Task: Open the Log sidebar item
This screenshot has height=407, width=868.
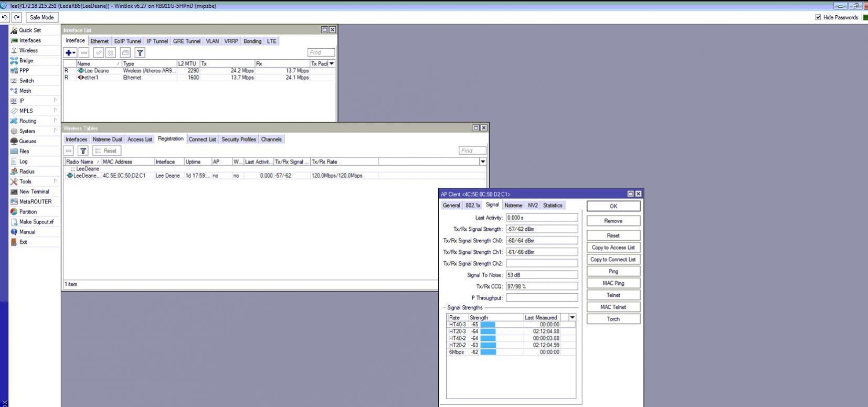Action: (23, 162)
